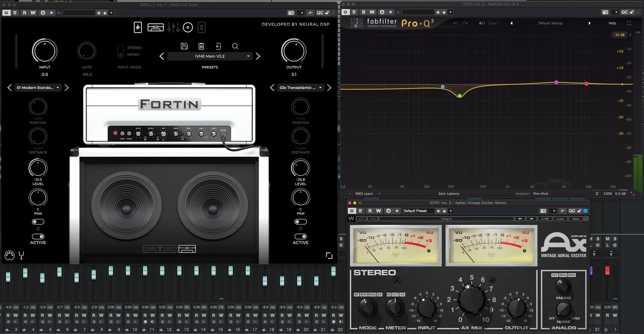Delete the Fortin preset with trash icon
Screen dimensions: 644x334
pos(201,46)
